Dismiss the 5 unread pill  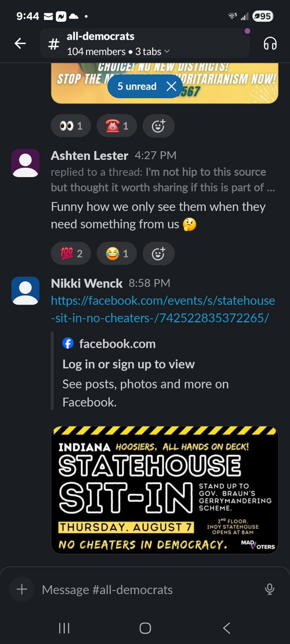(x=172, y=86)
